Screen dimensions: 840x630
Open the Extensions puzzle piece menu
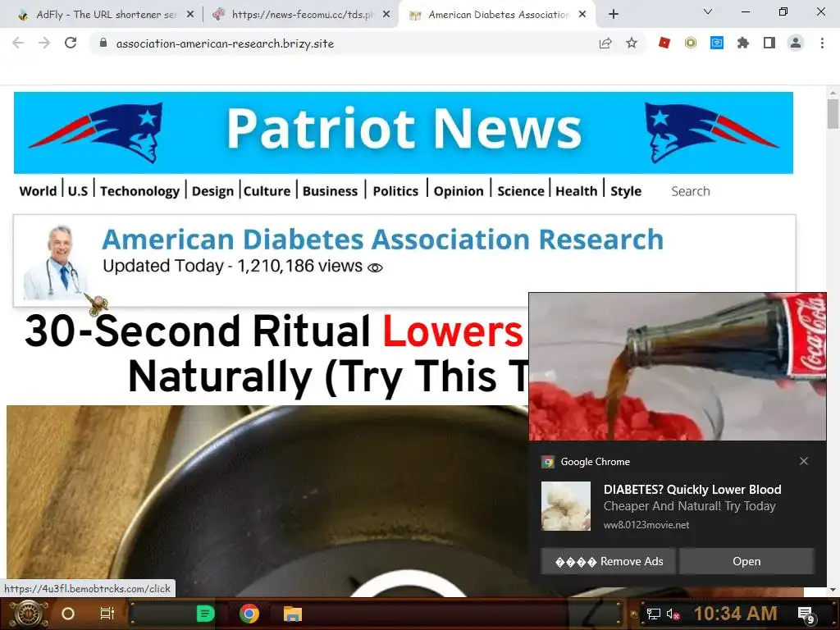coord(743,43)
